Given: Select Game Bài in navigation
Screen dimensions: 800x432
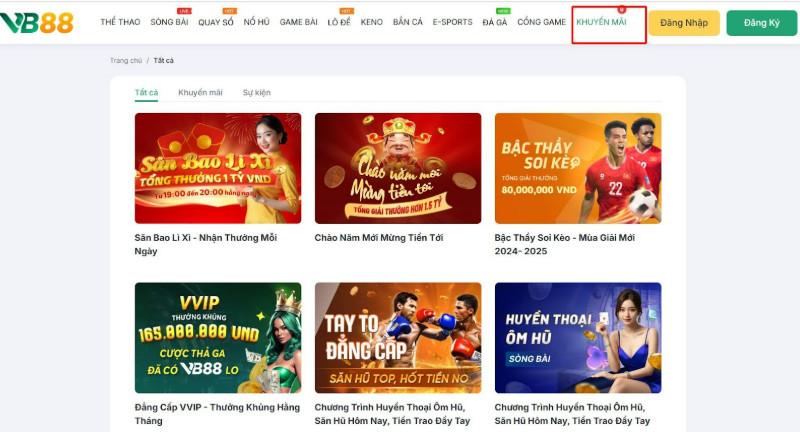Looking at the screenshot, I should pyautogui.click(x=299, y=22).
